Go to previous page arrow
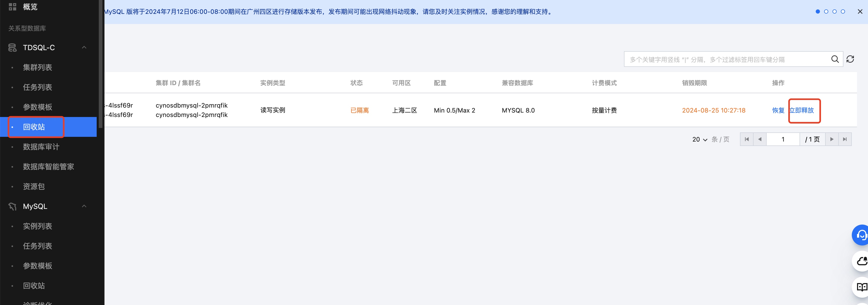Image resolution: width=868 pixels, height=305 pixels. [x=760, y=139]
